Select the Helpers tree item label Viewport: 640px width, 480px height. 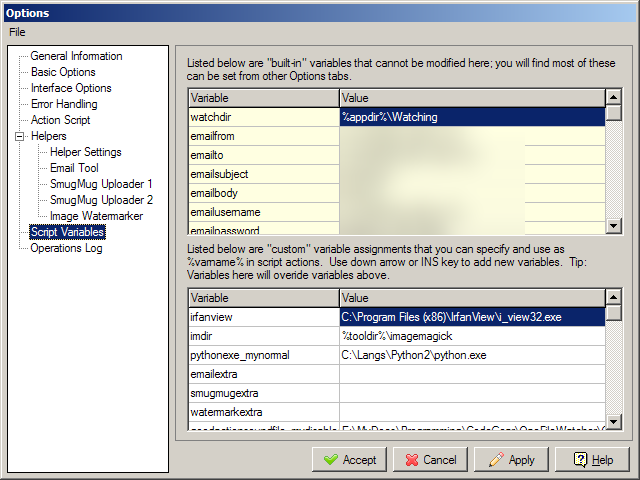(49, 136)
